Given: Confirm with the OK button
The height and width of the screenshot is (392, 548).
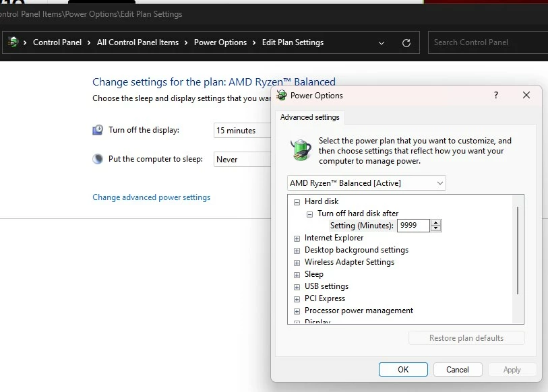Looking at the screenshot, I should pyautogui.click(x=403, y=369).
